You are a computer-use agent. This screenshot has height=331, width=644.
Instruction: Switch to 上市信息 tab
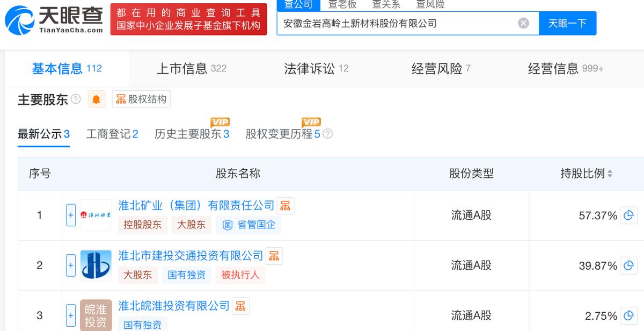coord(192,68)
